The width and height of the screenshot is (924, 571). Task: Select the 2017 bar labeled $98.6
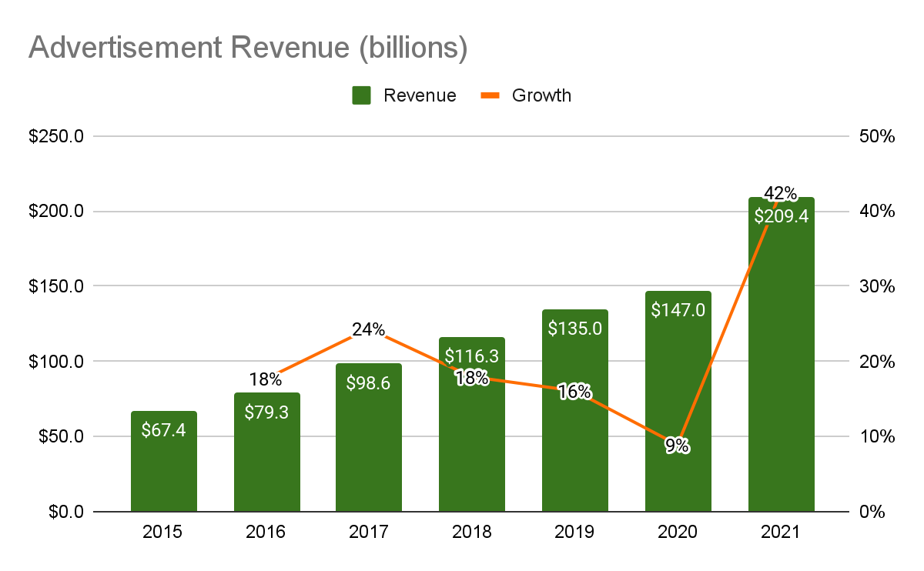click(369, 438)
